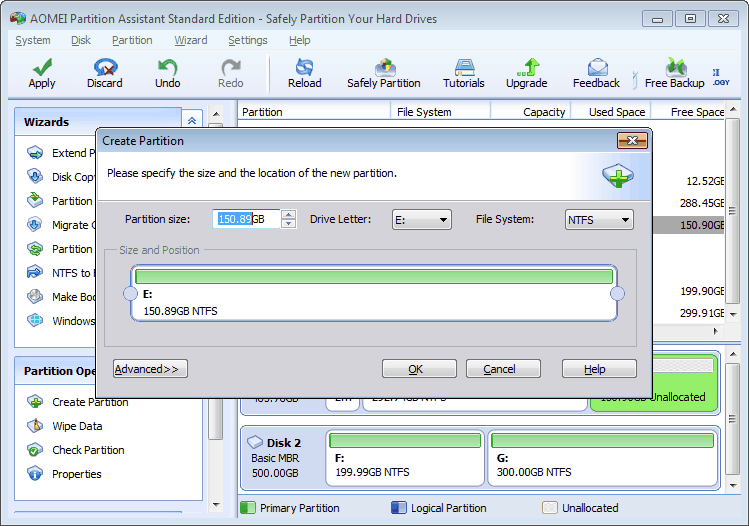The height and width of the screenshot is (526, 749).
Task: Click the sidebar scroll down arrow
Action: pyautogui.click(x=216, y=505)
